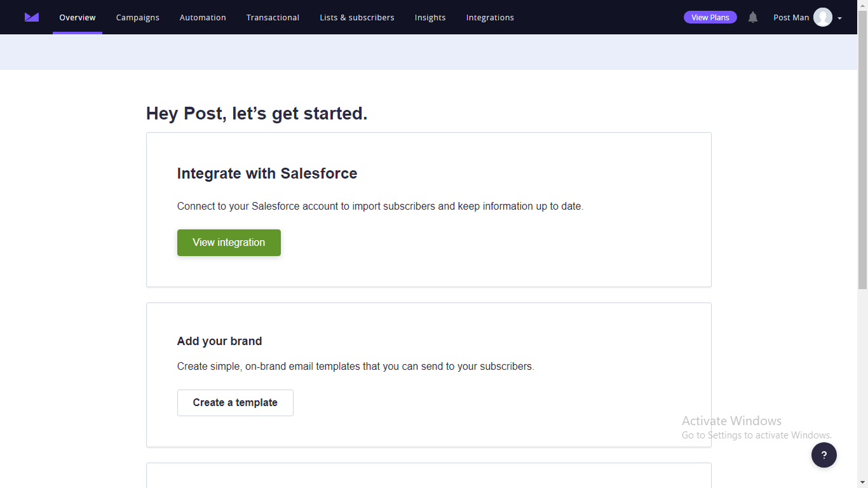Click the 'Hey Post, let's get started.' heading
The image size is (868, 488).
[257, 114]
